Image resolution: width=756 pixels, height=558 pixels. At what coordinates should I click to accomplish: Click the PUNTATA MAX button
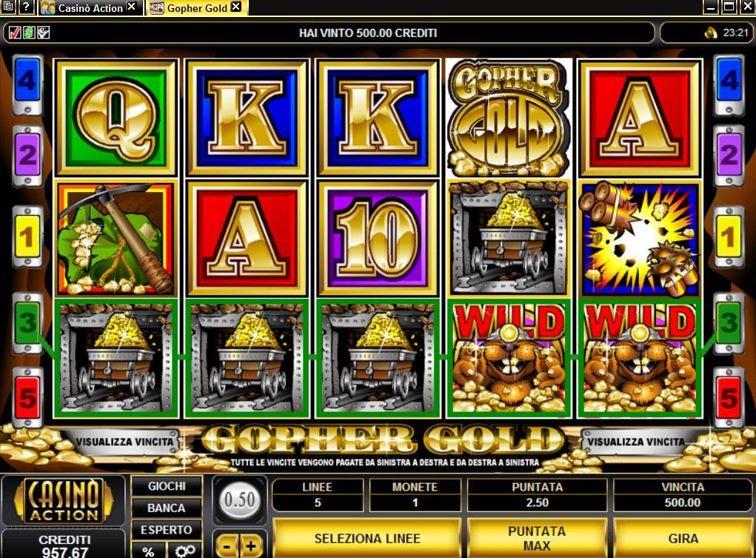point(537,538)
